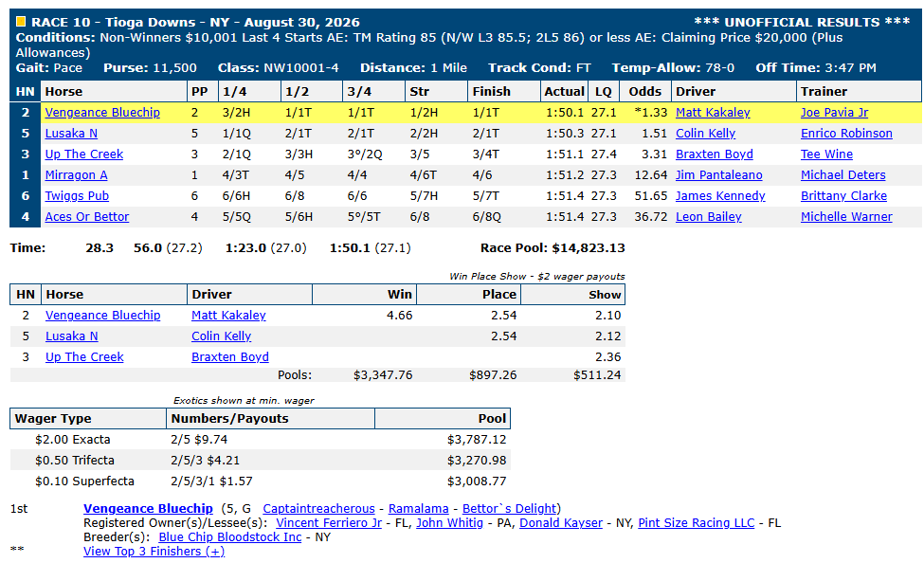Click the yellow square icon beside Race 10

pyautogui.click(x=21, y=23)
